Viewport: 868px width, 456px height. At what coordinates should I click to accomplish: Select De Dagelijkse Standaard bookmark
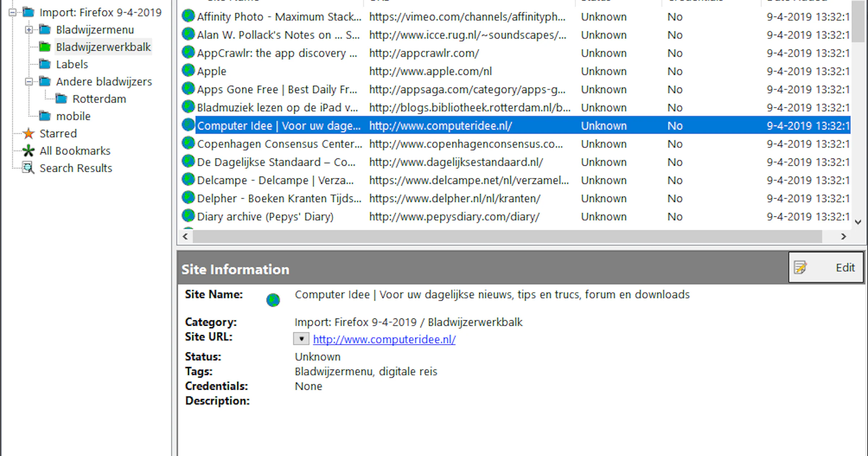(276, 162)
